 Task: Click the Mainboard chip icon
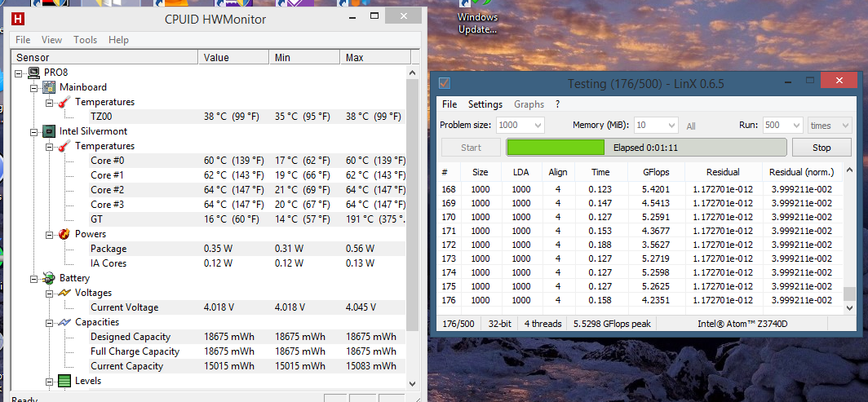point(50,86)
